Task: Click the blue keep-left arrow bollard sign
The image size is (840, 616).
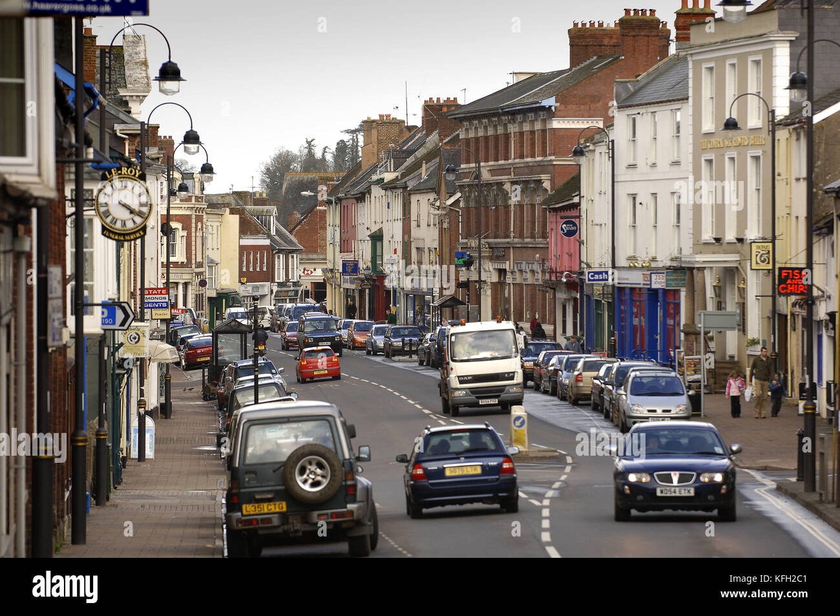Action: click(519, 421)
